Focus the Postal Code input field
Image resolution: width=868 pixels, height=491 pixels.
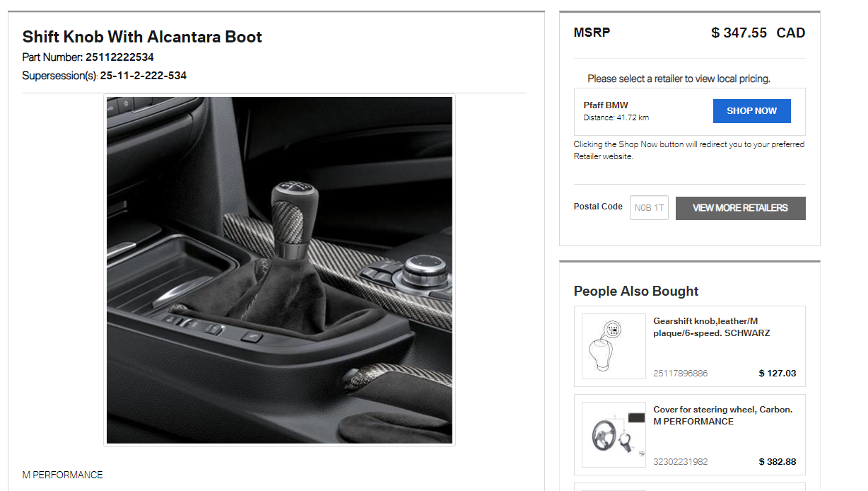[x=649, y=208]
